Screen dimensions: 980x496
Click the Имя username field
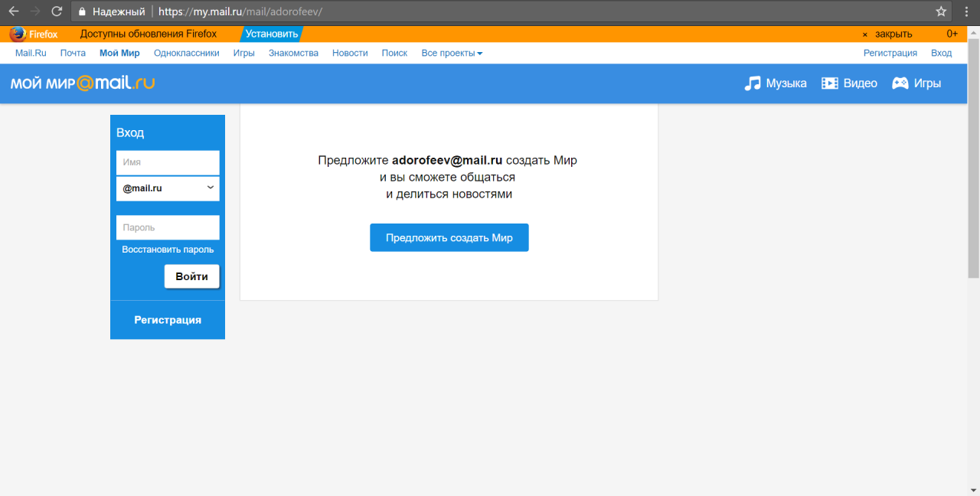point(168,162)
